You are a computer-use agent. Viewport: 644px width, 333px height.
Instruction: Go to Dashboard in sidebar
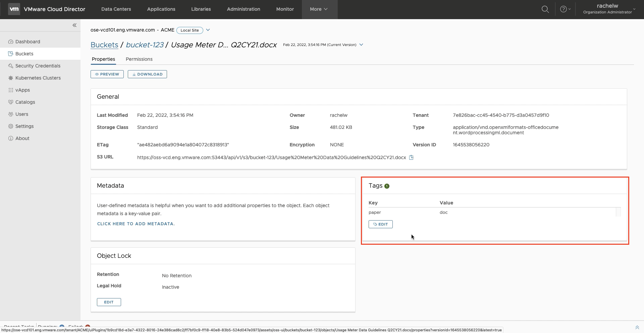(28, 42)
